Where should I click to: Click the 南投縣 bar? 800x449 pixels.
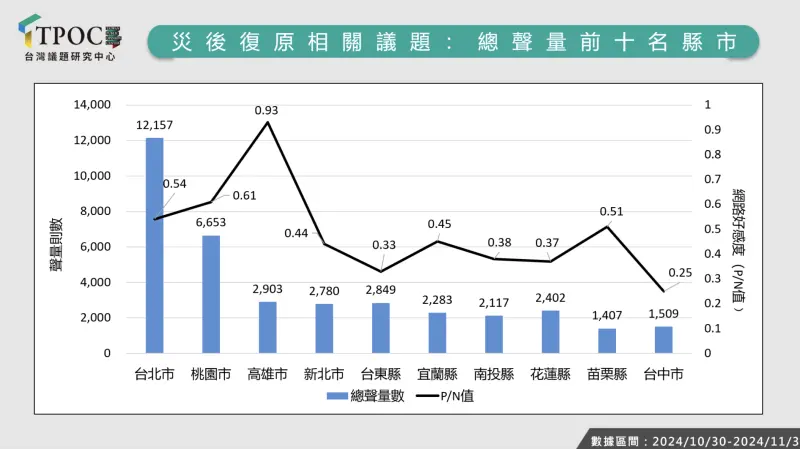click(x=494, y=334)
